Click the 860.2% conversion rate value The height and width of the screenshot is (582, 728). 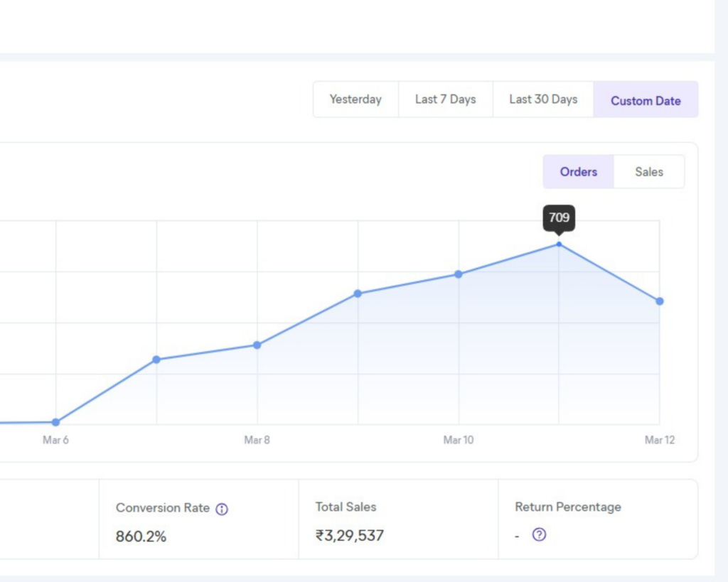pyautogui.click(x=141, y=537)
